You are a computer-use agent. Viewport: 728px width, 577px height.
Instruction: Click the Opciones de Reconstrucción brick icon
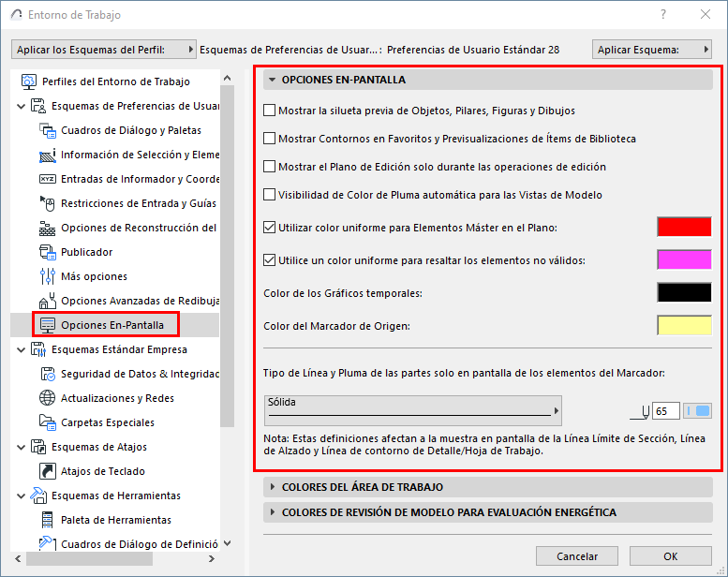click(x=48, y=228)
